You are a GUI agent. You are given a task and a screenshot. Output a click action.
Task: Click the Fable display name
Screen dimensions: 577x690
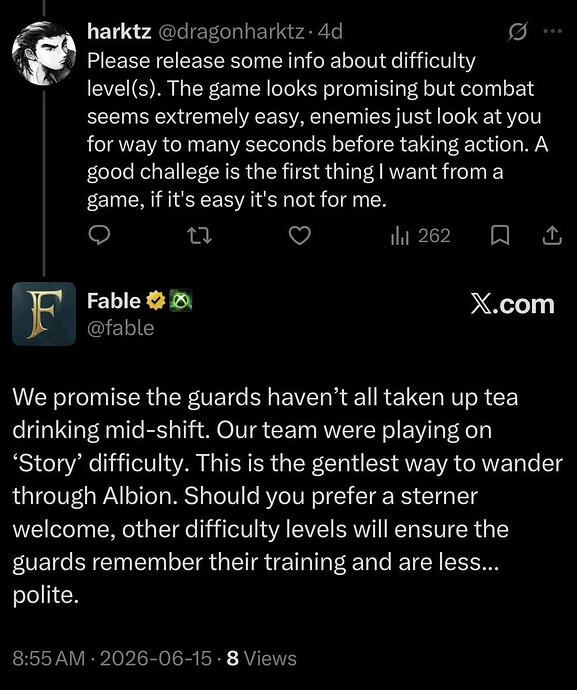[114, 301]
